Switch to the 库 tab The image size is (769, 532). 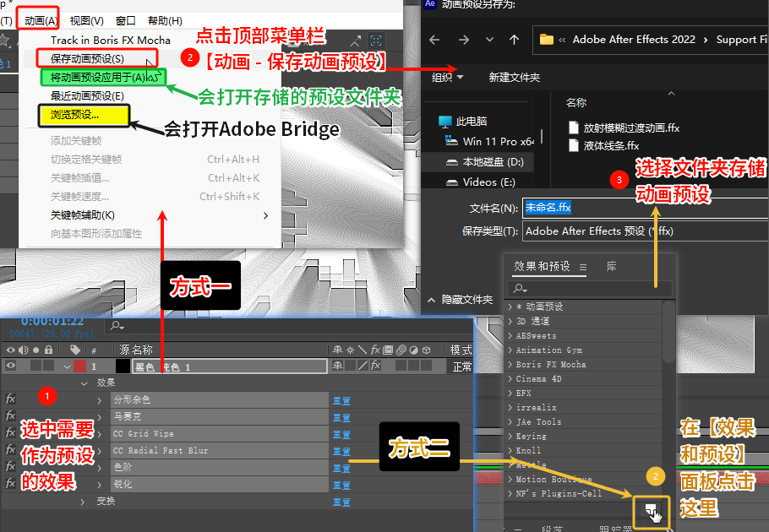[611, 266]
